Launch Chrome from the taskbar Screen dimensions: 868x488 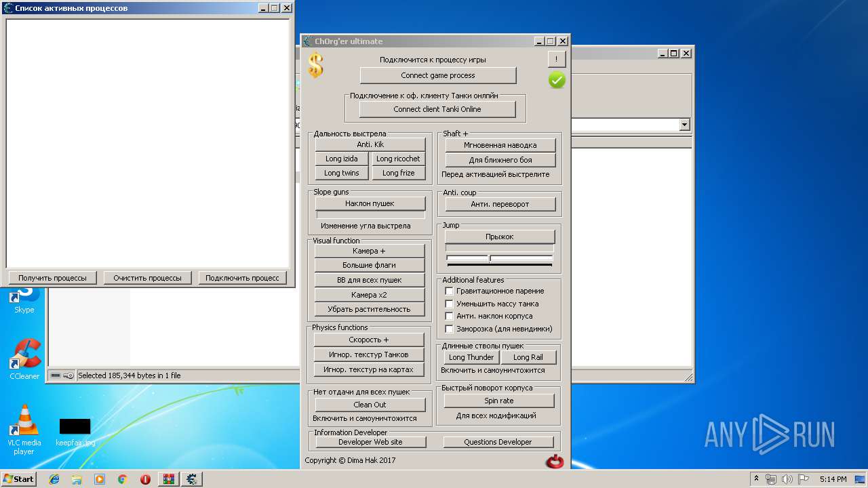pos(122,479)
